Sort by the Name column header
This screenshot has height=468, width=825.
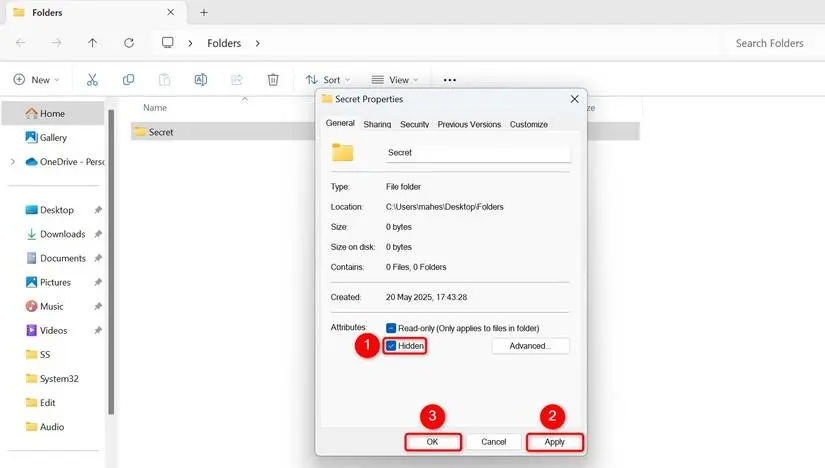coord(155,107)
